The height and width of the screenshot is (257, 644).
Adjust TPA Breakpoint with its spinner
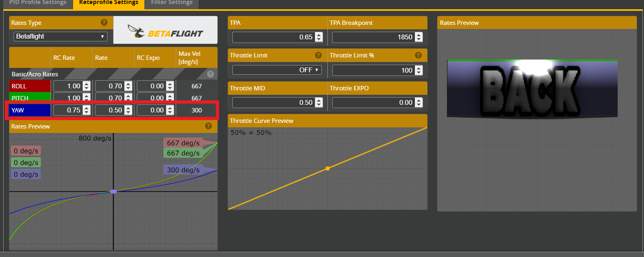click(419, 37)
